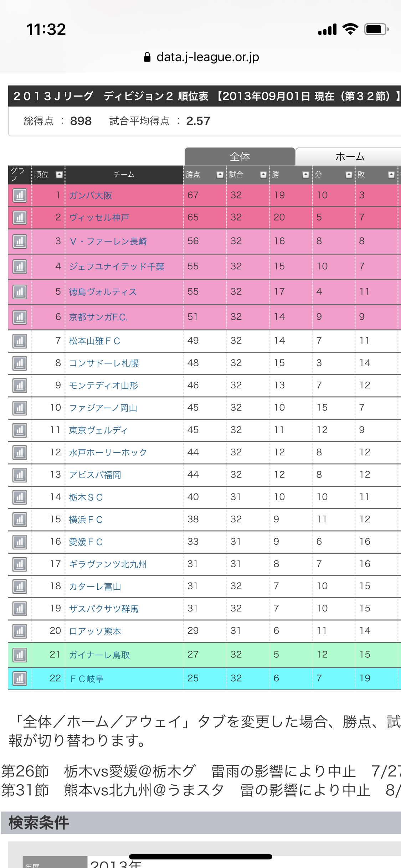The width and height of the screenshot is (401, 868).
Task: Open graph icon beside 東京ヴェルディ
Action: (20, 430)
